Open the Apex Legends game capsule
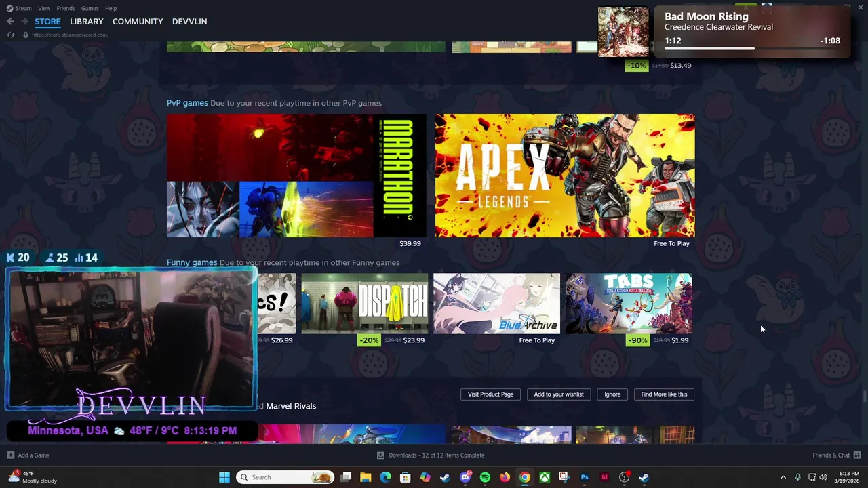 [565, 176]
